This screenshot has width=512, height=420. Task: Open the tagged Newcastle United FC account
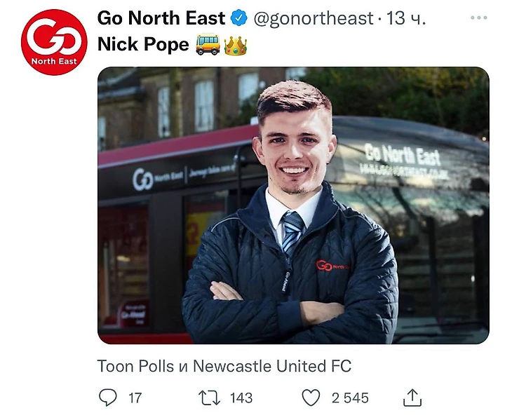pyautogui.click(x=272, y=366)
